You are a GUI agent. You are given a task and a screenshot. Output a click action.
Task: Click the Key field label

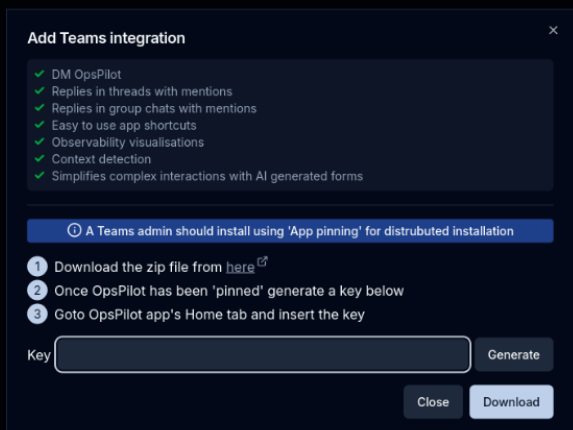point(39,355)
